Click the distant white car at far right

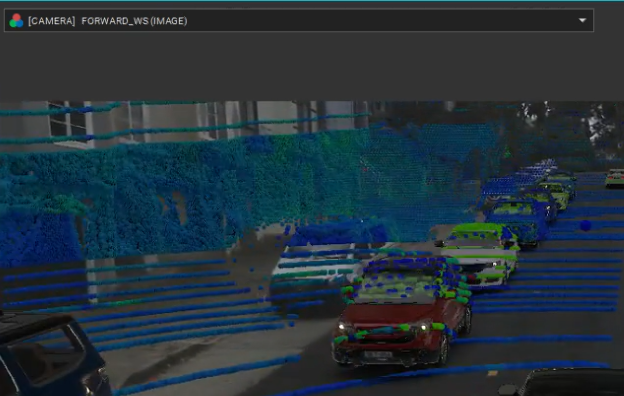(614, 178)
